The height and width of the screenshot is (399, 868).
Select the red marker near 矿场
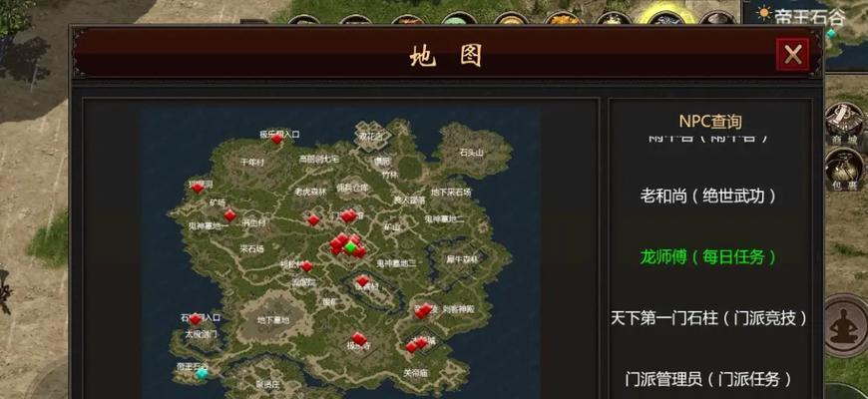(x=229, y=215)
